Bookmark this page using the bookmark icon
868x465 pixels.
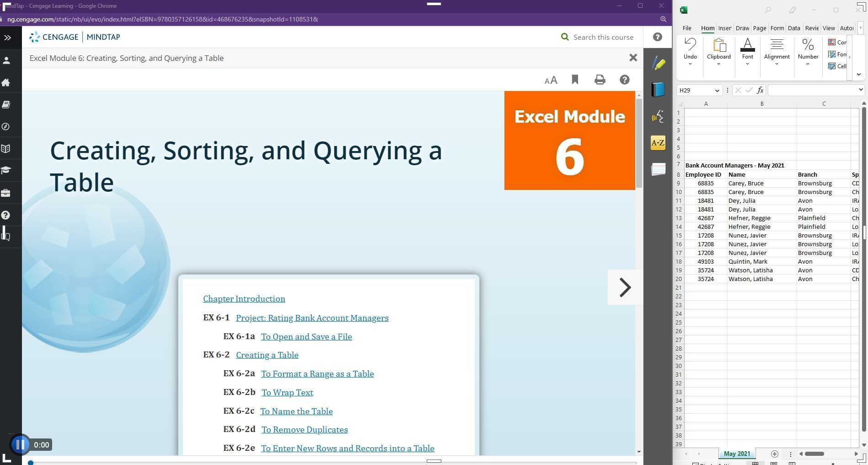tap(575, 79)
